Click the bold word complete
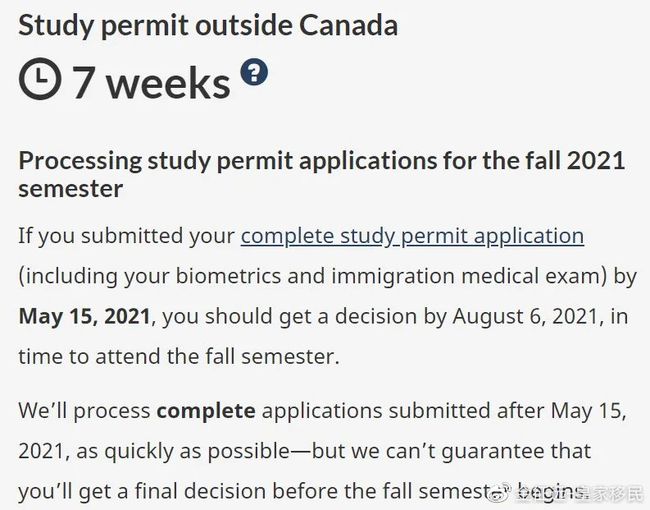The image size is (650, 510). (206, 411)
